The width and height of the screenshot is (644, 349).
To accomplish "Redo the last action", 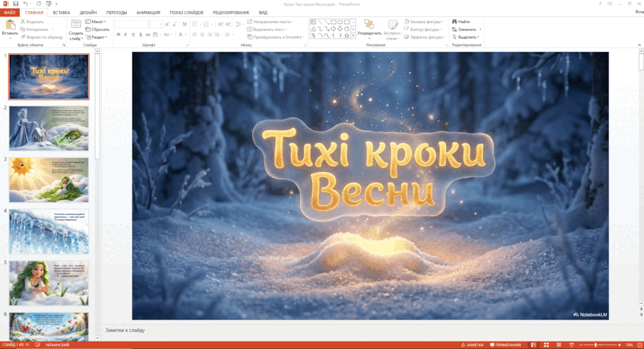I will point(38,3).
